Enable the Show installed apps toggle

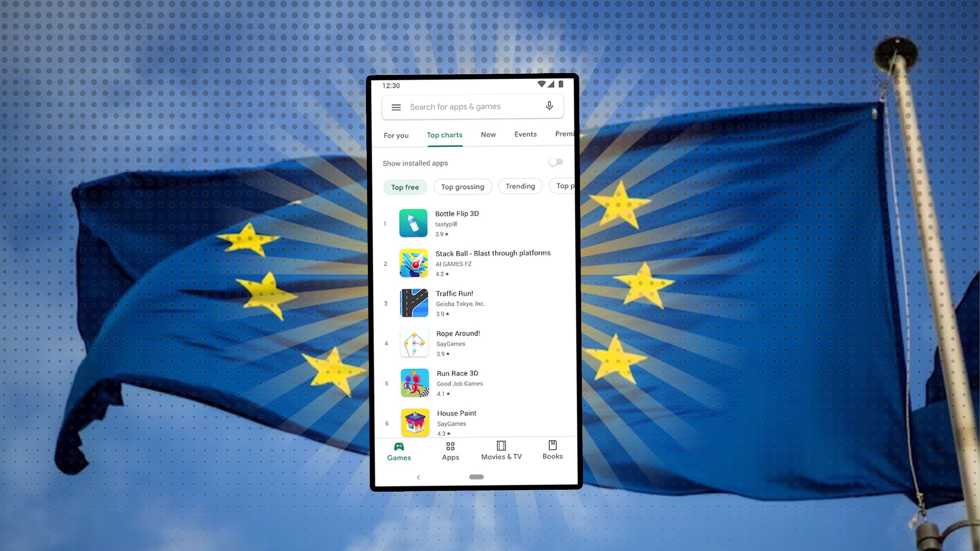point(556,161)
